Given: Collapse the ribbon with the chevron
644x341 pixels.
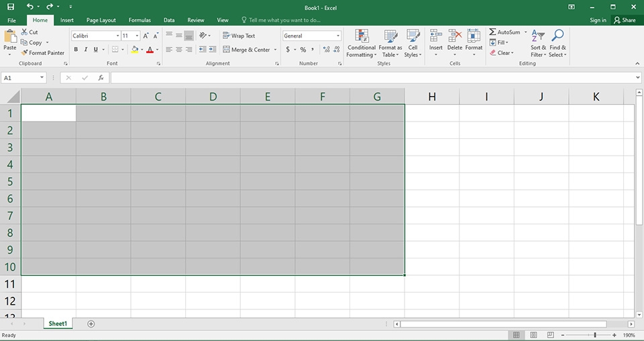Looking at the screenshot, I should tap(637, 63).
